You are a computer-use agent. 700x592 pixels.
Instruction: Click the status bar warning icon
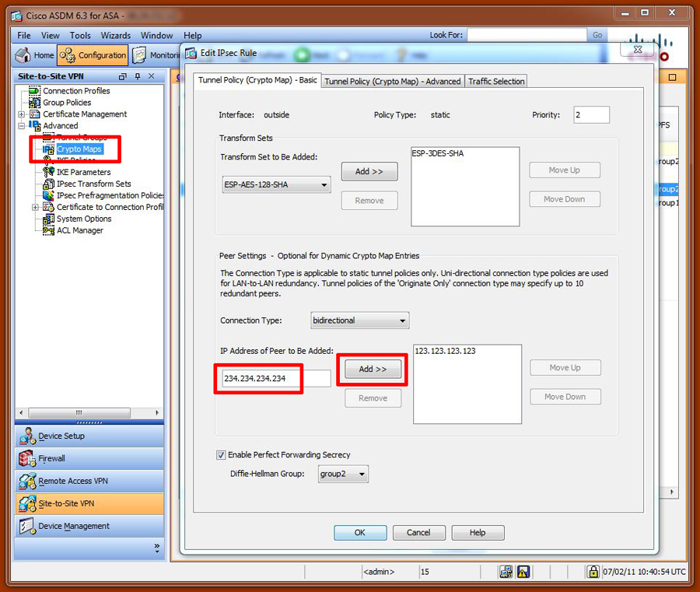click(x=523, y=572)
